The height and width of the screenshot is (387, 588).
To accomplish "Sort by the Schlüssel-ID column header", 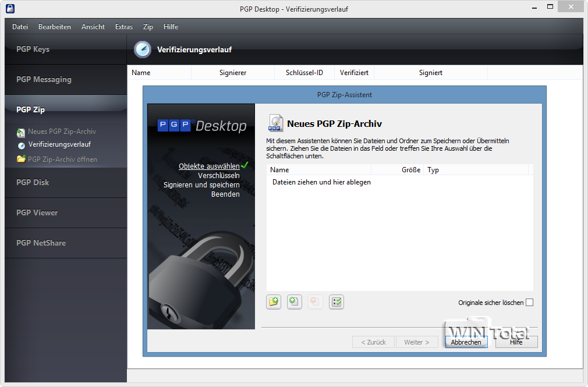I will pos(304,73).
